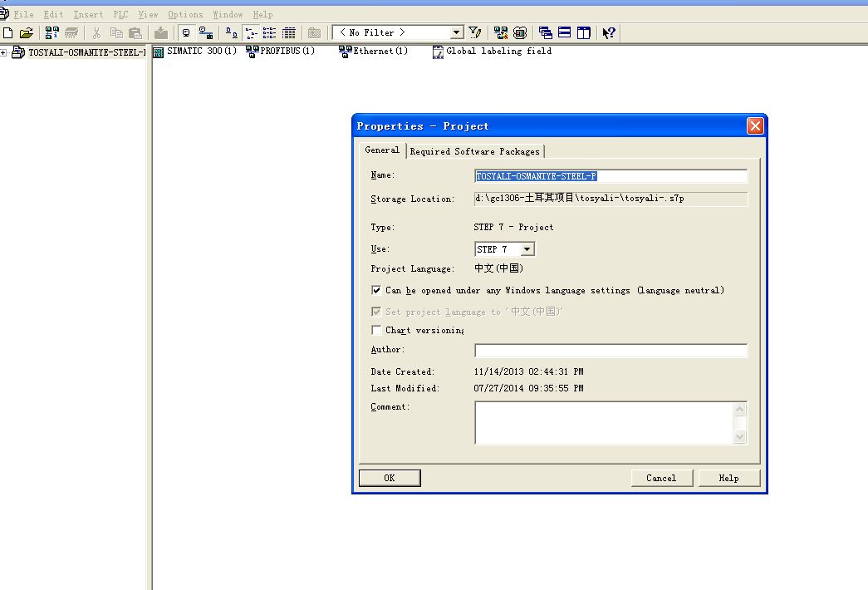Click the '11/14/2013 02:44:31 PM' date value
The height and width of the screenshot is (590, 868).
click(x=528, y=371)
